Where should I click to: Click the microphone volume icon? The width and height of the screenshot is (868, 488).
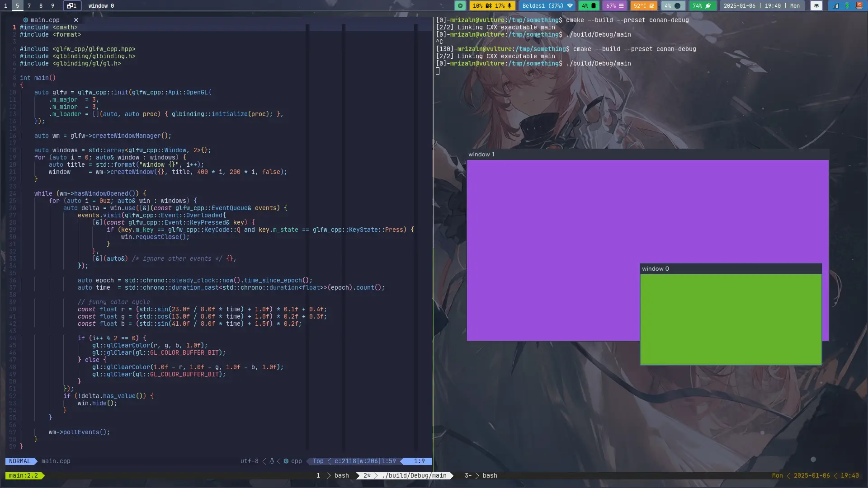click(x=509, y=6)
